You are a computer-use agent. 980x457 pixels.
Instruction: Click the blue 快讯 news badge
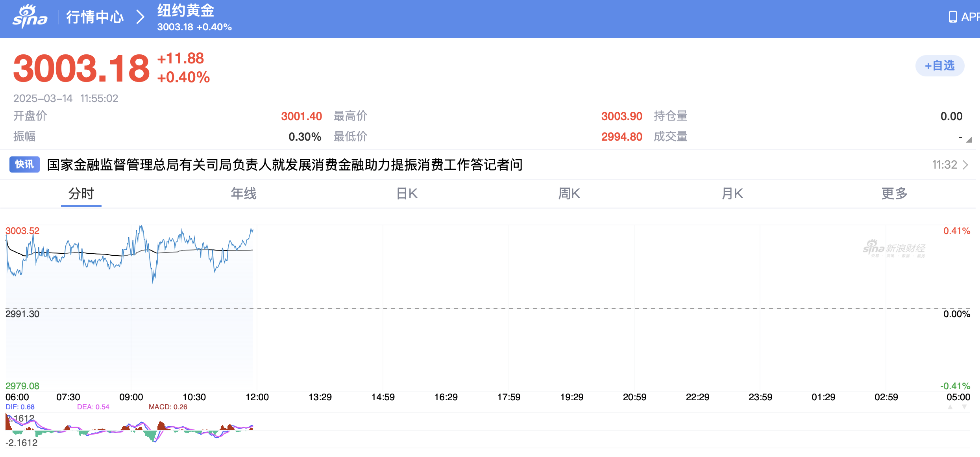pyautogui.click(x=24, y=164)
